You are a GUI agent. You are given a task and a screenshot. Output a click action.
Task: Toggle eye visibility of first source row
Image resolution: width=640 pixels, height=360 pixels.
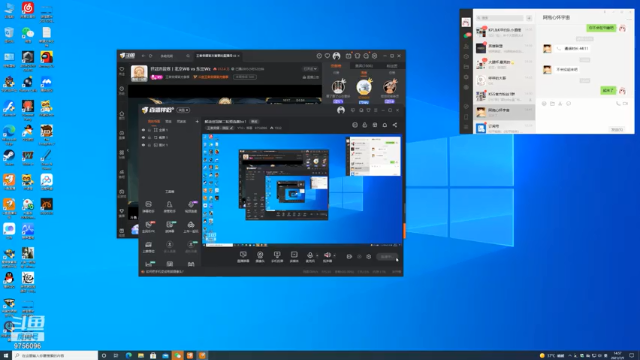pos(143,130)
